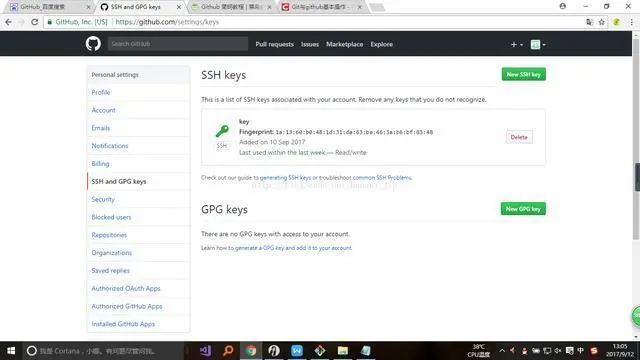Focus the Search GitHub input field
Viewport: 640px width, 360px height.
pos(178,44)
